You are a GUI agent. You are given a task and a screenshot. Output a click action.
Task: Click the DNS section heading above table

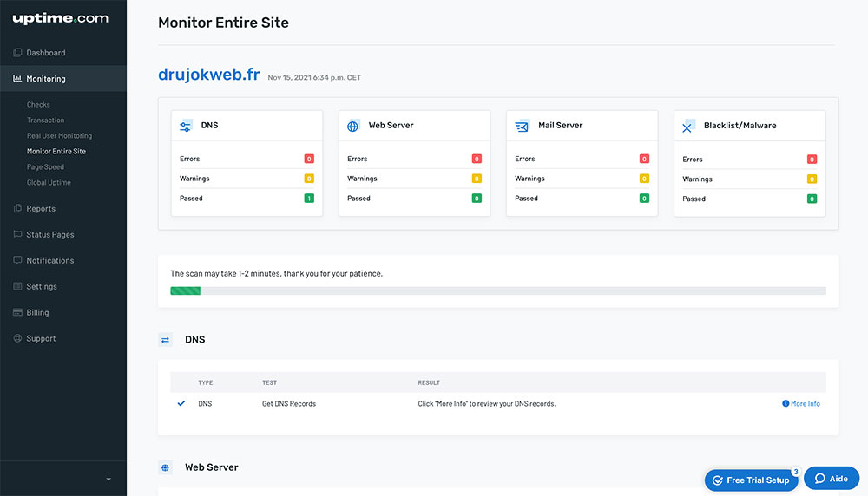[x=194, y=340]
